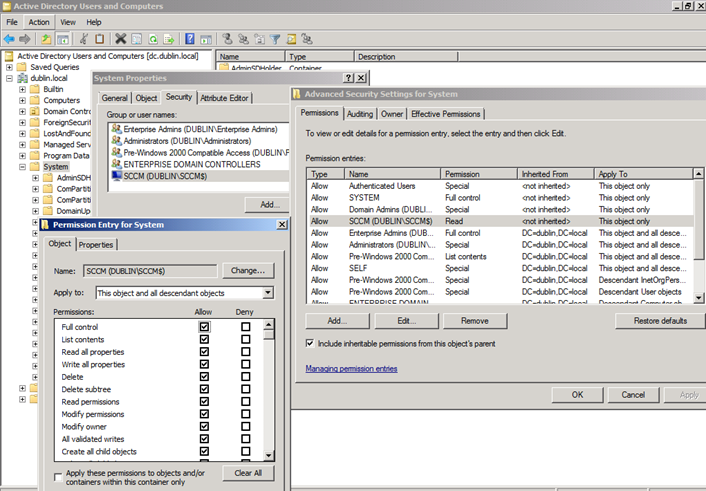This screenshot has height=491, width=706.
Task: Click the Enterprise Admins group icon
Action: tap(117, 129)
